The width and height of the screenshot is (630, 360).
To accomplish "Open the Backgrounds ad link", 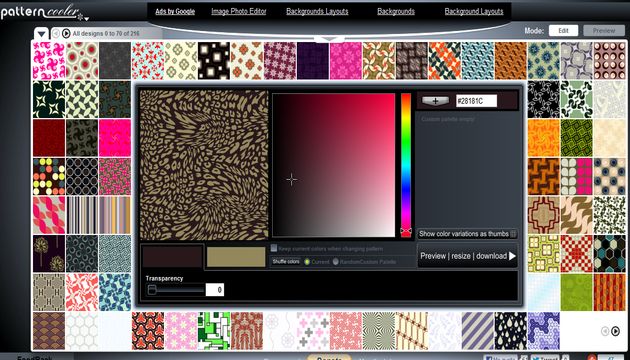I will [x=396, y=11].
